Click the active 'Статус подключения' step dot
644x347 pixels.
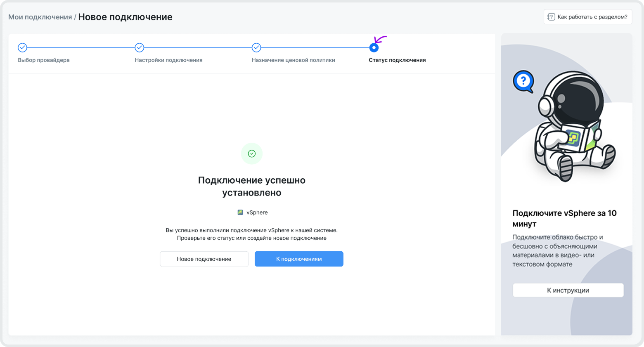point(374,48)
